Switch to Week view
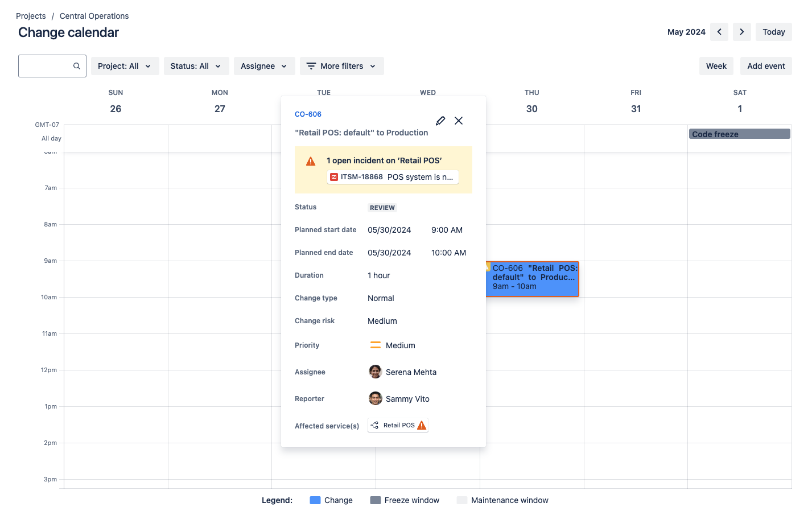The width and height of the screenshot is (812, 511). (x=716, y=65)
